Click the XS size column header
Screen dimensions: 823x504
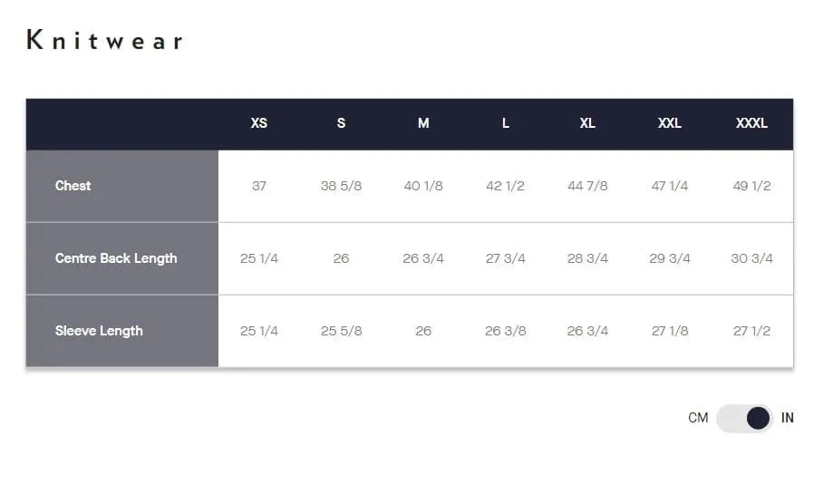pos(258,123)
